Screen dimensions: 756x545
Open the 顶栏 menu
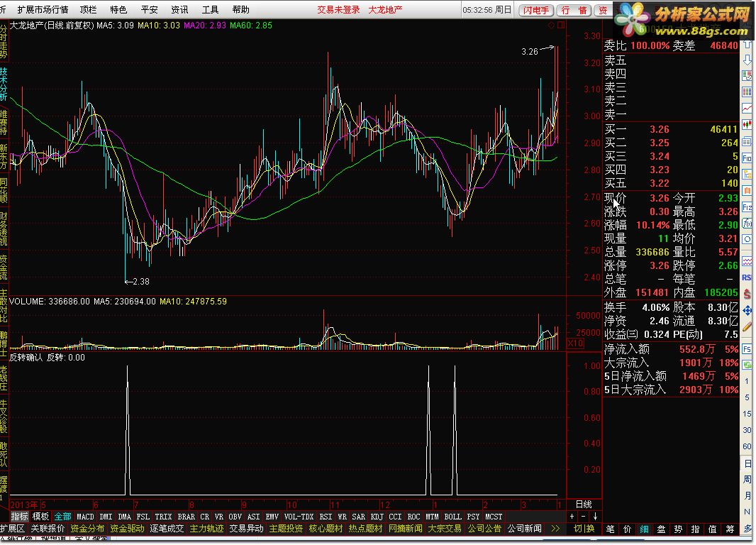pos(88,10)
